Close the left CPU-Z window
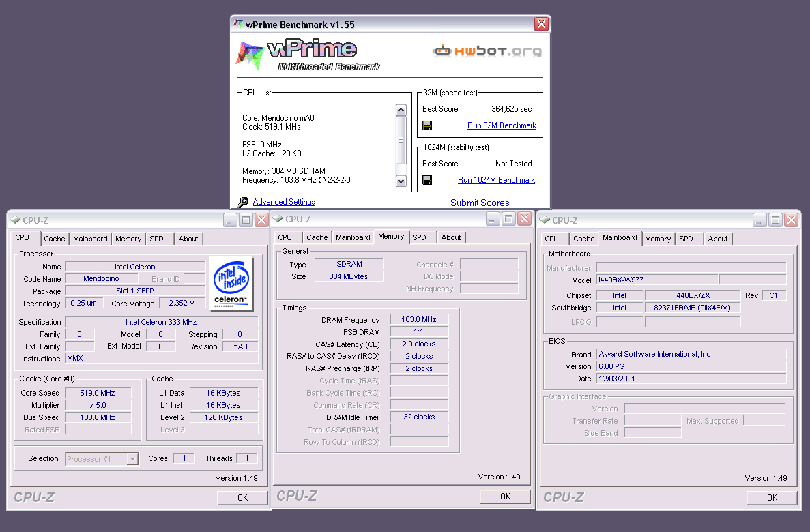This screenshot has width=810, height=532. point(261,220)
